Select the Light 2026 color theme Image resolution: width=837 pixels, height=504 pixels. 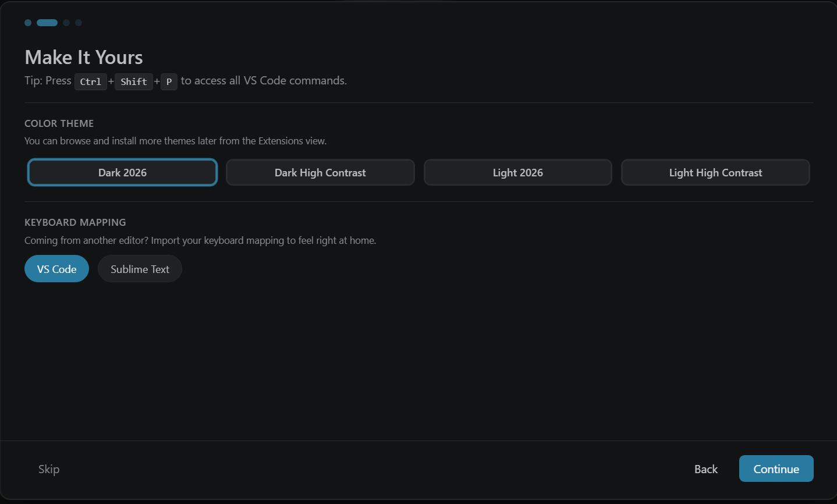(517, 172)
